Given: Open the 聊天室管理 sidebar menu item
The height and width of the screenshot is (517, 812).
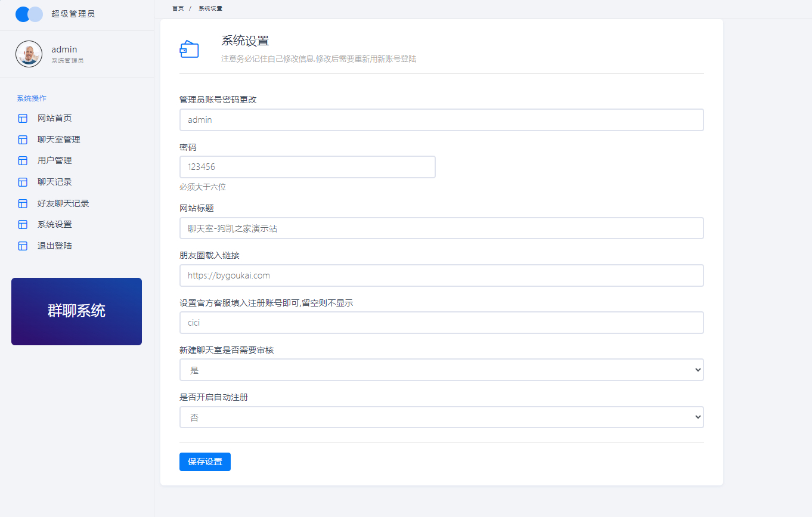Looking at the screenshot, I should (58, 140).
